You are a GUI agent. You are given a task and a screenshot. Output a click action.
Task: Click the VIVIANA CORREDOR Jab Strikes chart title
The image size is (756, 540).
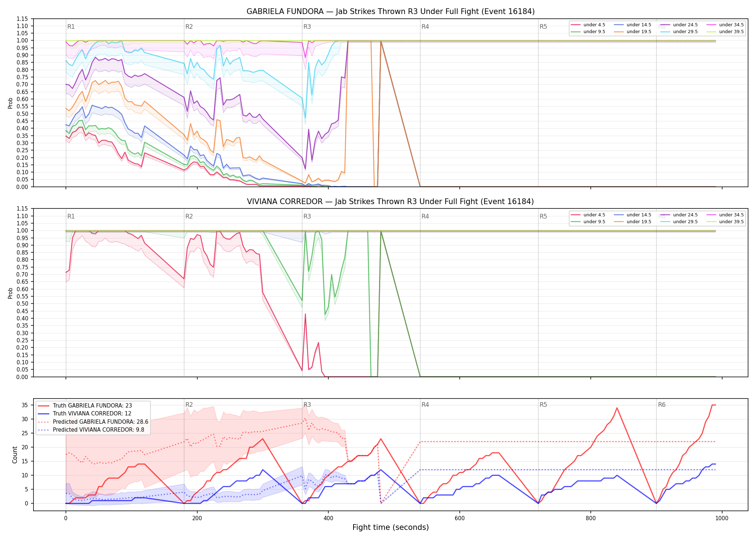click(x=391, y=202)
